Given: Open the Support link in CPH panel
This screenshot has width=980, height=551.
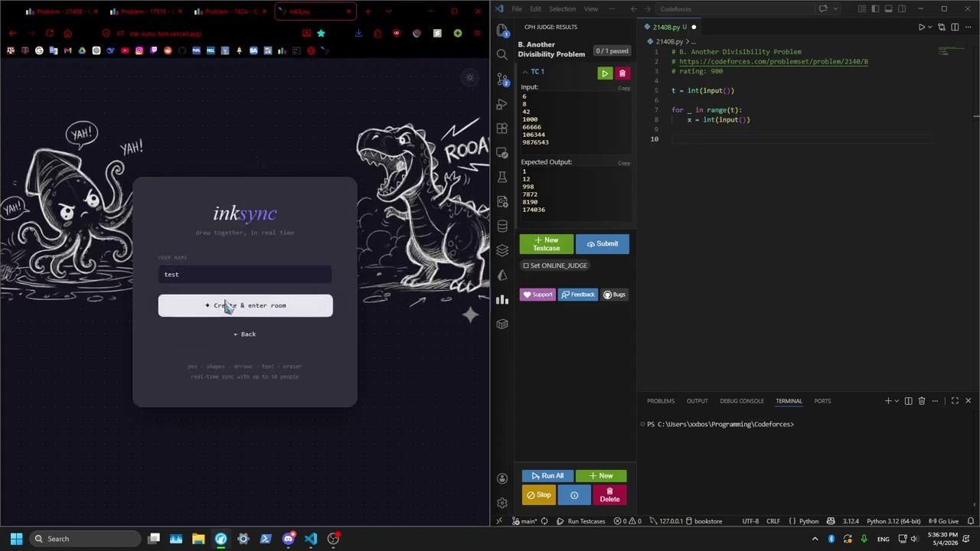Looking at the screenshot, I should [537, 295].
